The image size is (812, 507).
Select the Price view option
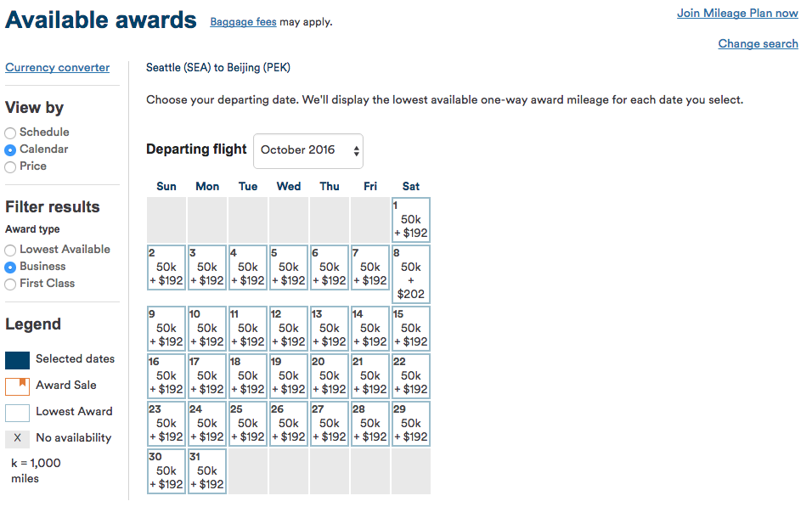[x=10, y=166]
